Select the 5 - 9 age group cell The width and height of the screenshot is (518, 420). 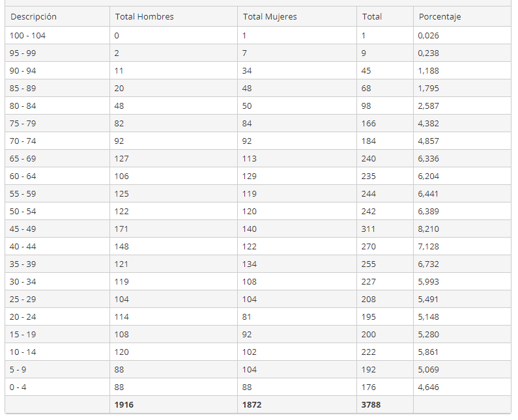[19, 370]
